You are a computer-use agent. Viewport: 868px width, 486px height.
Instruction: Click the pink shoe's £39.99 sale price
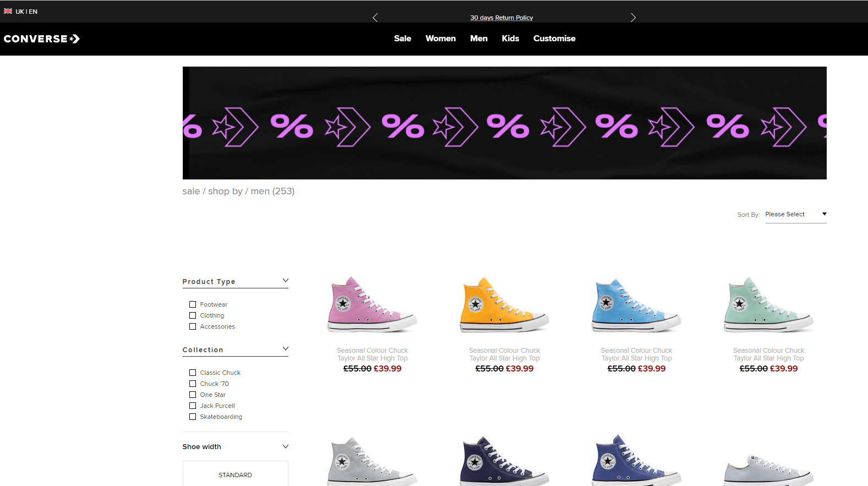point(387,369)
